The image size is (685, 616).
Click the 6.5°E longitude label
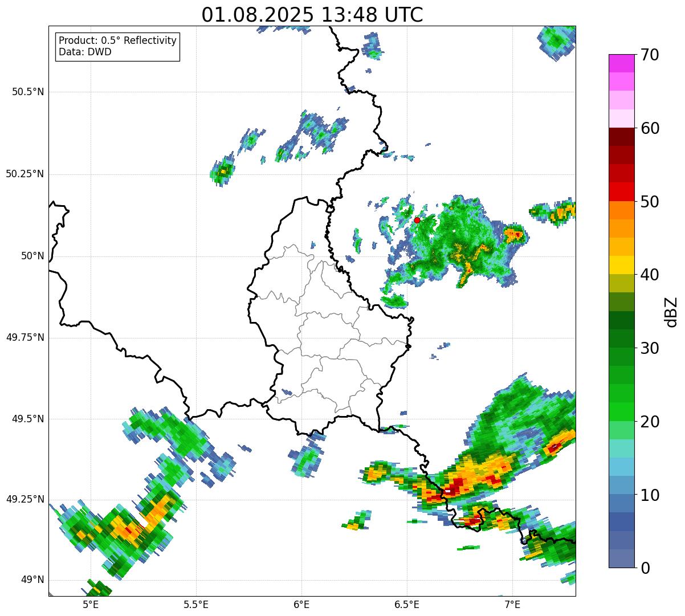coord(407,604)
